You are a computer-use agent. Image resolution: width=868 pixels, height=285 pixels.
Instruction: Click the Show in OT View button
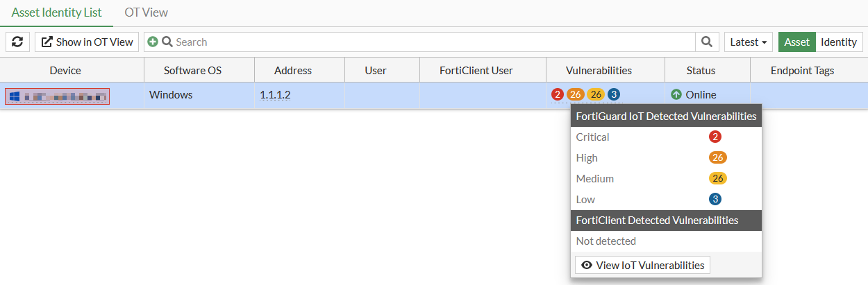(87, 42)
